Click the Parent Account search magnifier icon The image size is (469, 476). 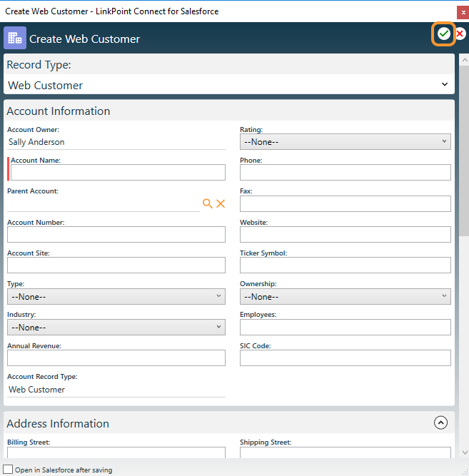click(207, 204)
